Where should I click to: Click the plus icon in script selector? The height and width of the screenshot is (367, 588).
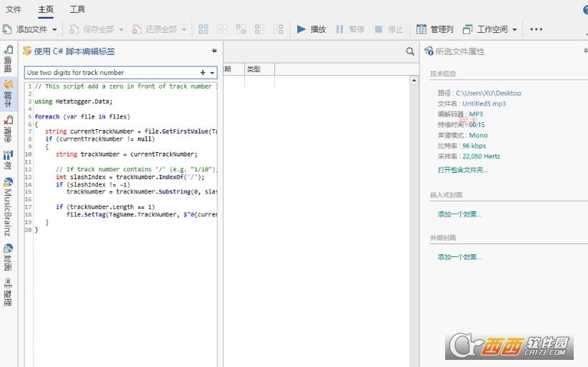(203, 73)
